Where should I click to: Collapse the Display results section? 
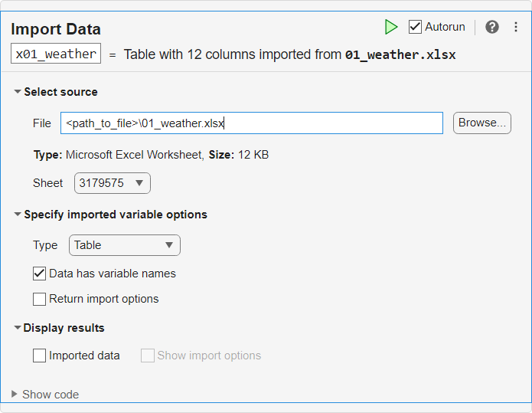click(18, 328)
